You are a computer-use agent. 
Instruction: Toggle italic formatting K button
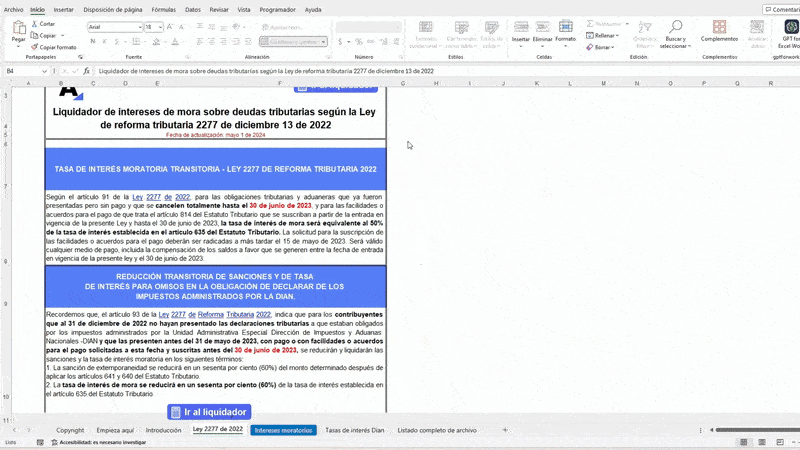pos(102,42)
